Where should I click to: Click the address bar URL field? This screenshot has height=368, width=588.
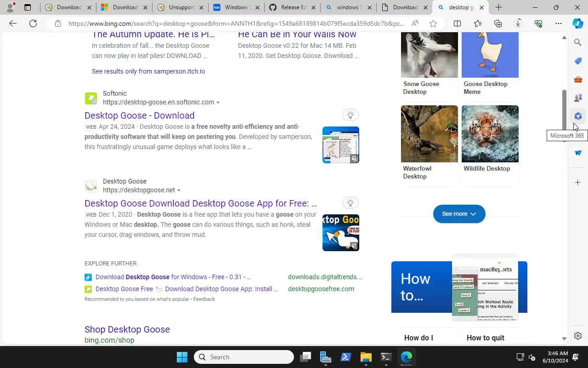point(237,23)
